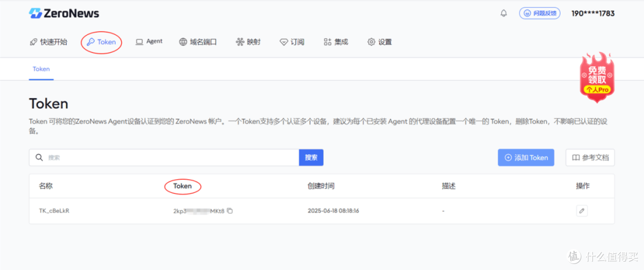Click the Token sub-tab
This screenshot has width=644, height=270.
pos(41,69)
